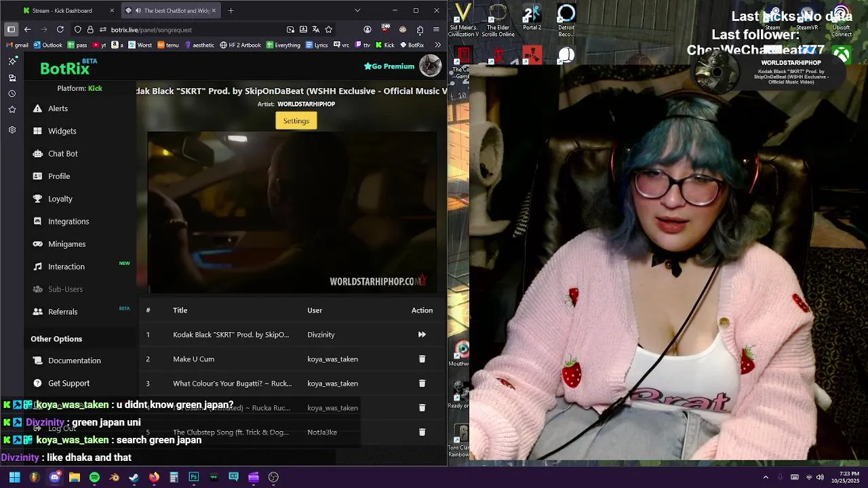
Task: Click Divzinity user in song table
Action: [321, 334]
